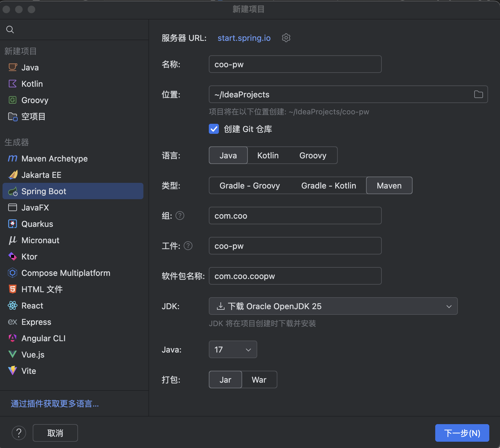Open the start.spring.io link
Screen dimensions: 500x448
244,38
